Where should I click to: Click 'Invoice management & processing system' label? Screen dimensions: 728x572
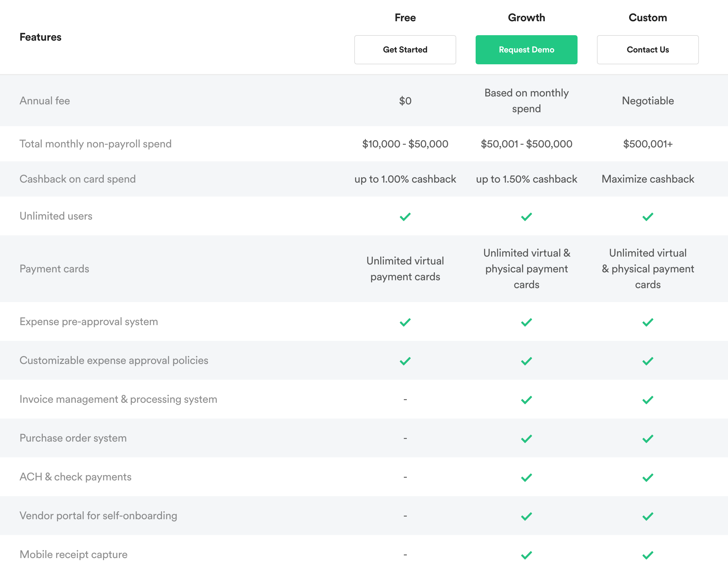tap(118, 399)
